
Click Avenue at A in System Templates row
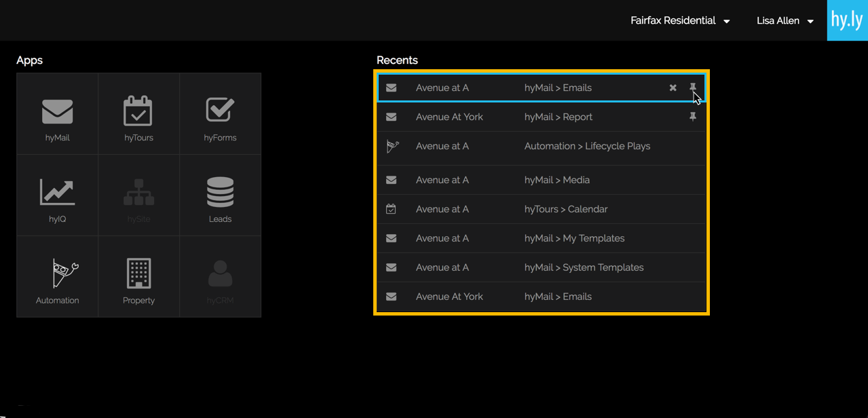[442, 267]
